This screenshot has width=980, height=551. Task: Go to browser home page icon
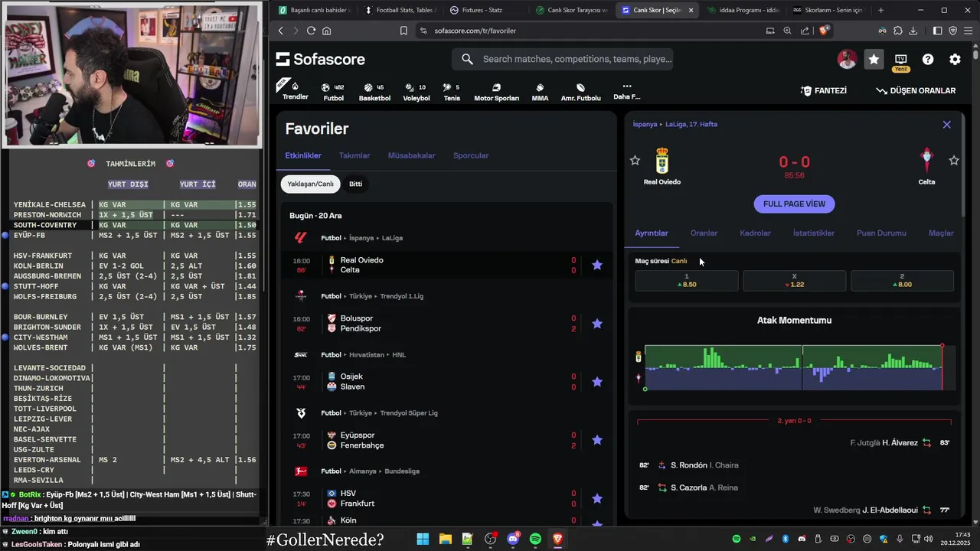click(327, 31)
